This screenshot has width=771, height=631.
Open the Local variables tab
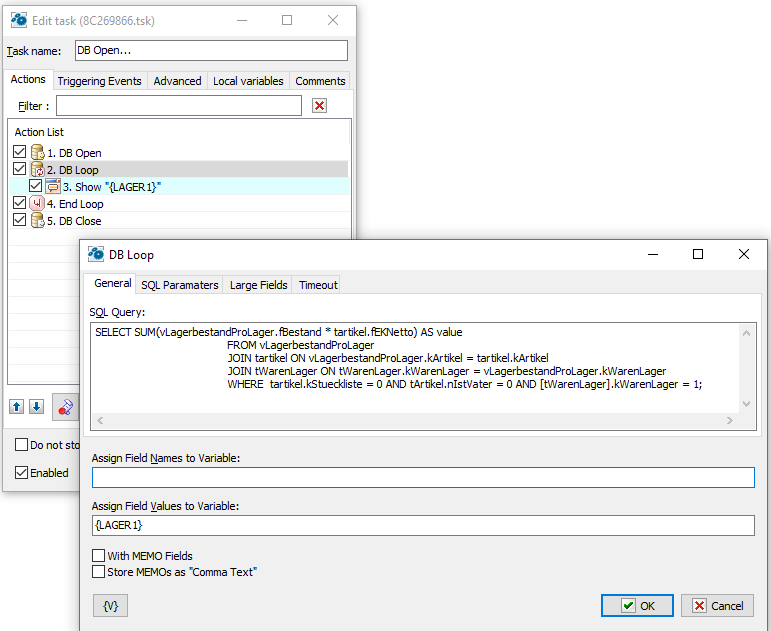pyautogui.click(x=248, y=81)
